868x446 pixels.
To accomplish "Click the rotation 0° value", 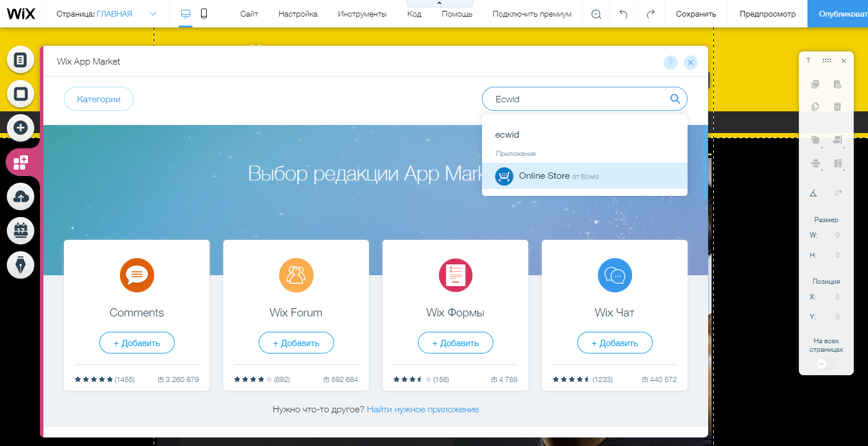I will point(838,193).
